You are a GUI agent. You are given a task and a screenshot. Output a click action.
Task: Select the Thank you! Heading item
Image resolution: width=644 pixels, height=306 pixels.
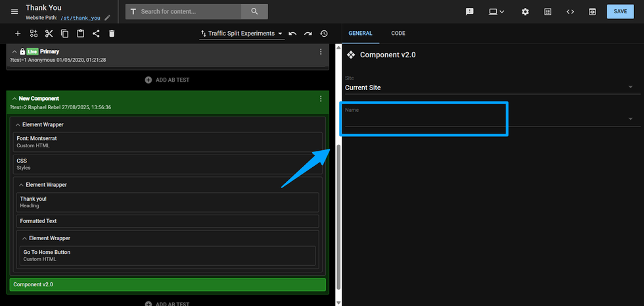point(168,202)
